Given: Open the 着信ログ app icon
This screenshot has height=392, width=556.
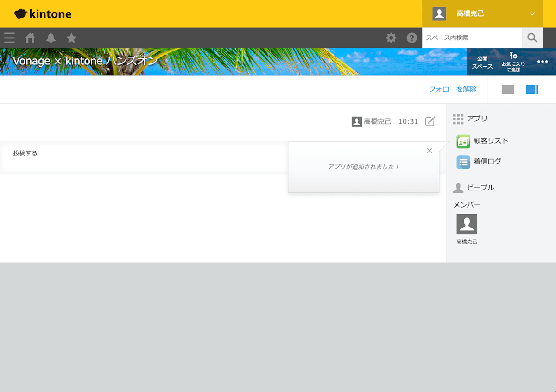Looking at the screenshot, I should [463, 162].
